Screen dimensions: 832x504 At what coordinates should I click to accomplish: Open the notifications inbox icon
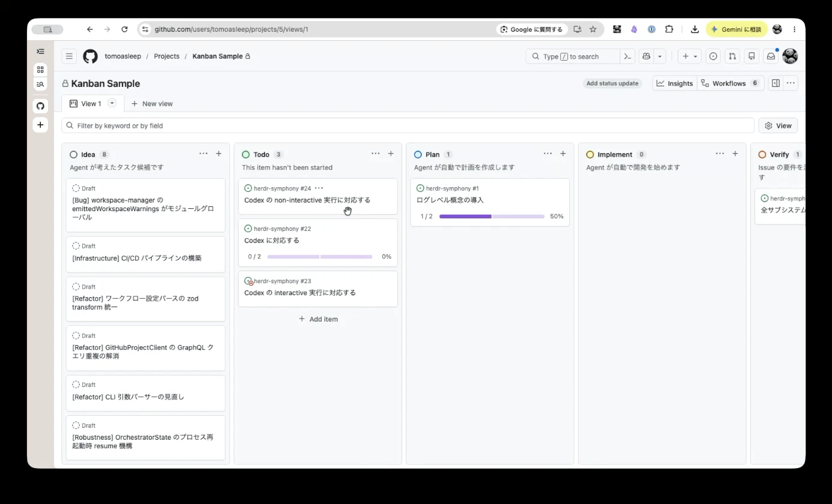[771, 56]
